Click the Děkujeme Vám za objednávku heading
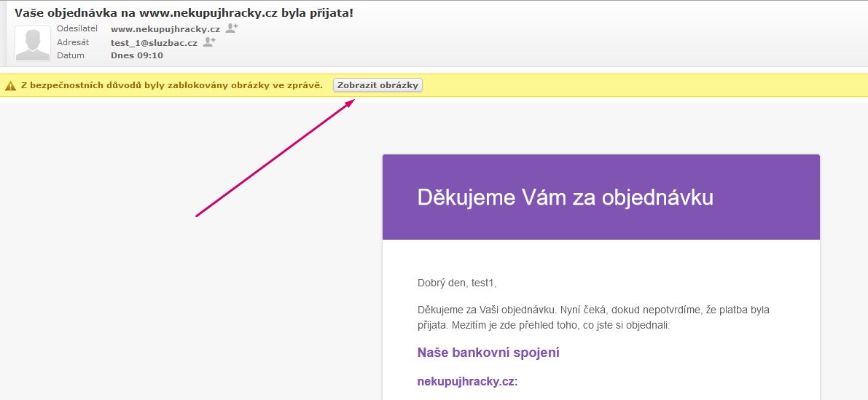The image size is (868, 400). (x=565, y=197)
